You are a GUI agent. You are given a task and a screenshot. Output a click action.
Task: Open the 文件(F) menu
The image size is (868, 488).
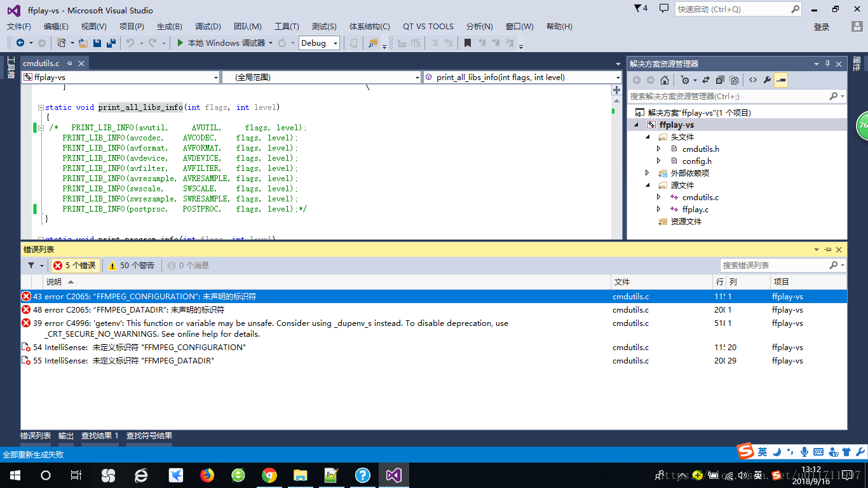19,26
